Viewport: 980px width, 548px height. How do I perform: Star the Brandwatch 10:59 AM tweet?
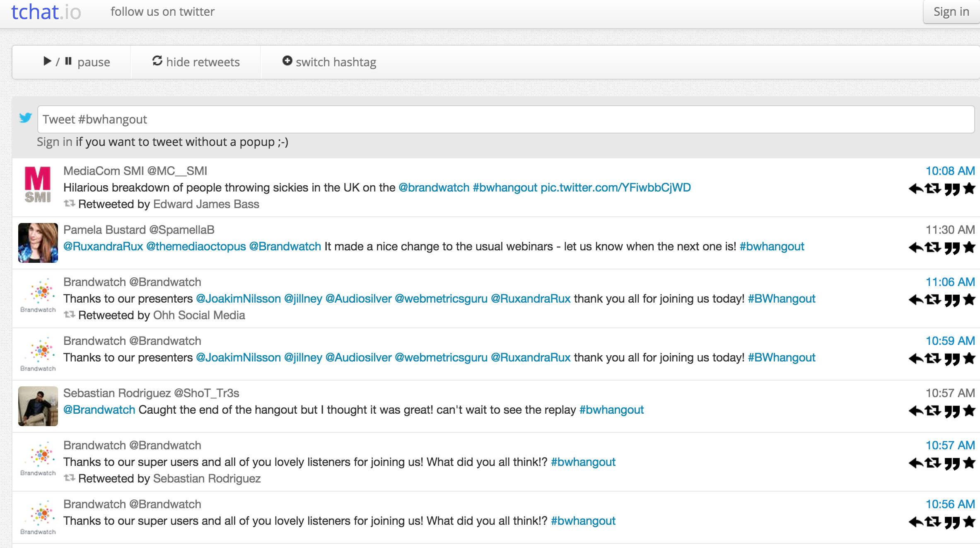(969, 359)
